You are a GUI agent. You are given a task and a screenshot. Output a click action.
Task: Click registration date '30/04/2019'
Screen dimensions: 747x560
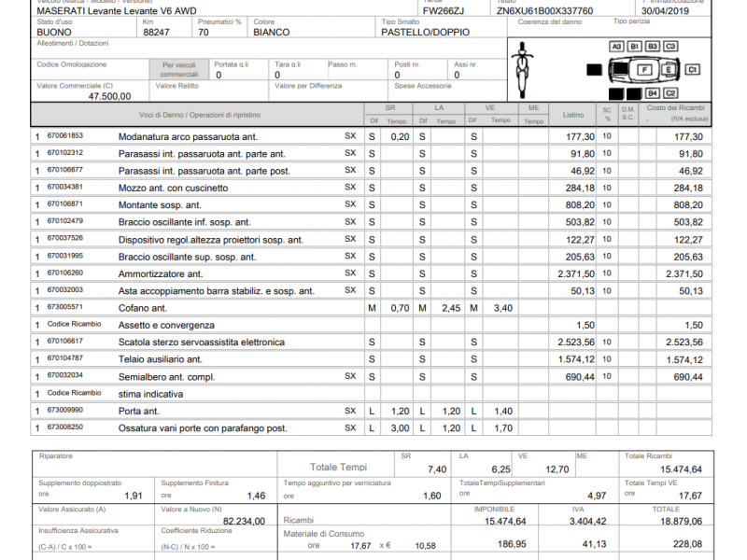tap(665, 11)
